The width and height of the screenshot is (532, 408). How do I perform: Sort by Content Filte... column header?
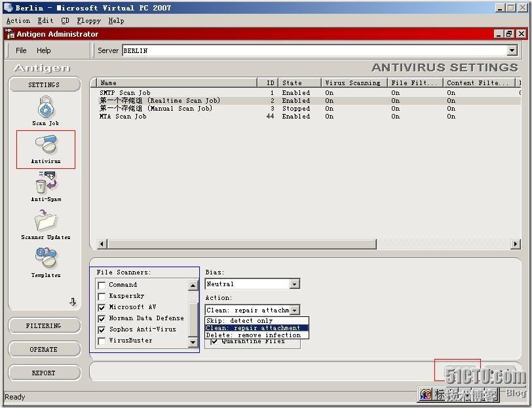click(x=479, y=83)
